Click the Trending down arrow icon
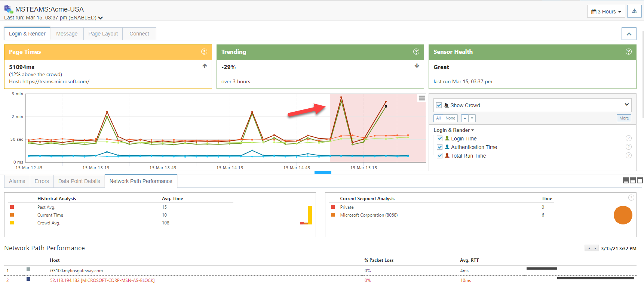The height and width of the screenshot is (301, 644). [x=417, y=66]
